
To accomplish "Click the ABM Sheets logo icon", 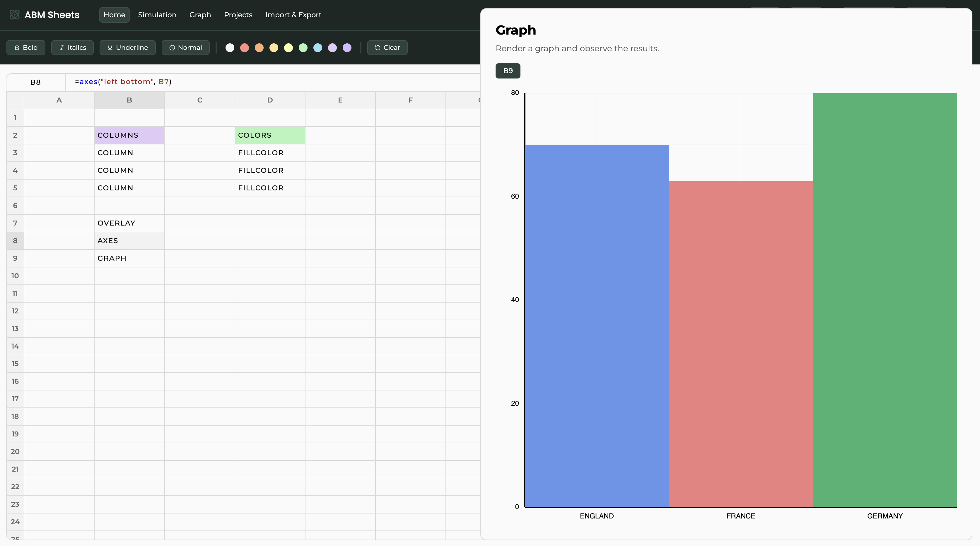I will [14, 15].
